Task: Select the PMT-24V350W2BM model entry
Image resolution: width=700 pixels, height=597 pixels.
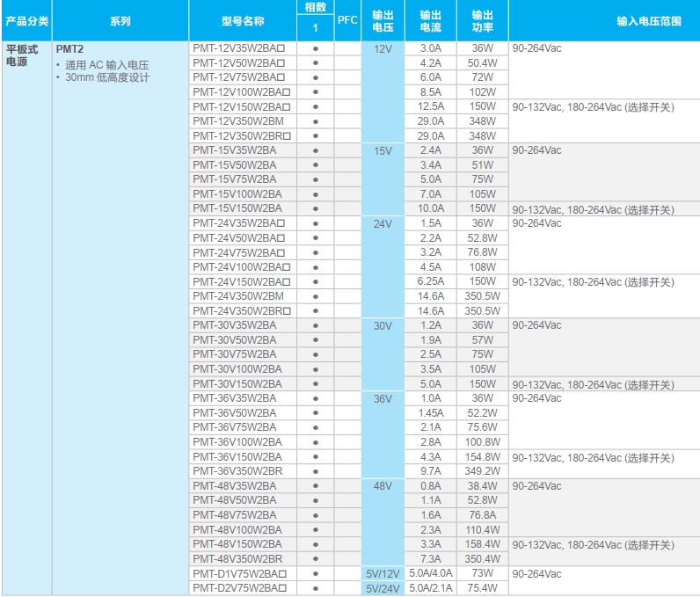Action: click(237, 296)
